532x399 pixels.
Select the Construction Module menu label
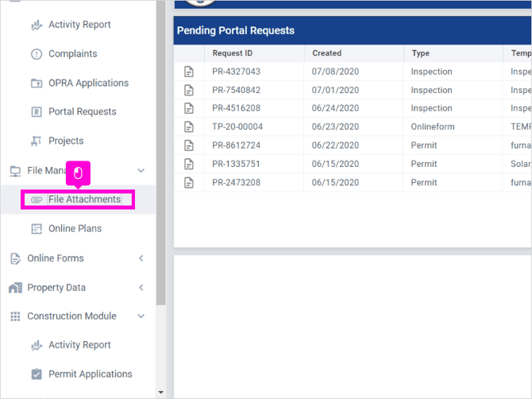(x=71, y=316)
